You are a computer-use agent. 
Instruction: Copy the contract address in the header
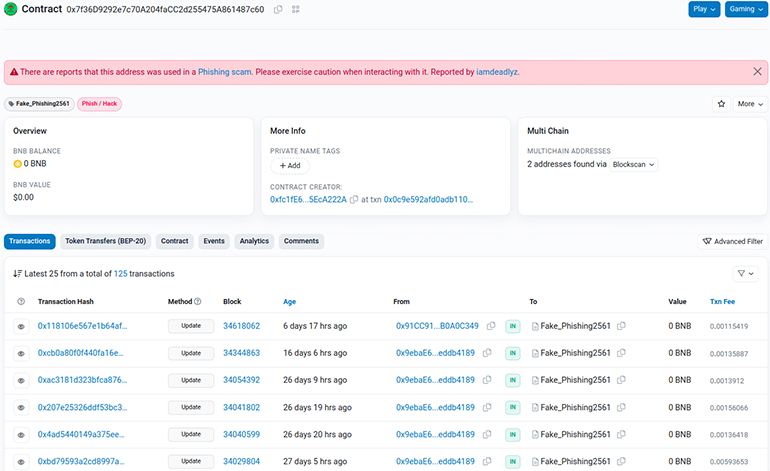(x=278, y=9)
